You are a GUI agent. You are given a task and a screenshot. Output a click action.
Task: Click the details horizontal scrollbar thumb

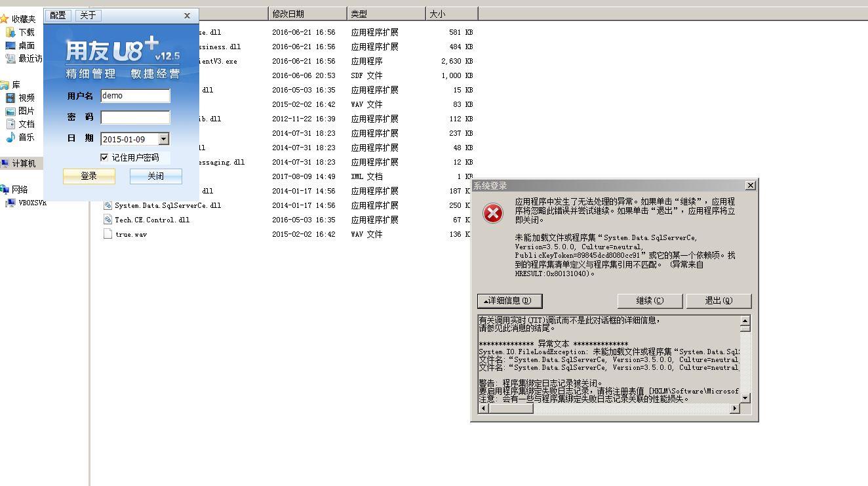point(511,408)
